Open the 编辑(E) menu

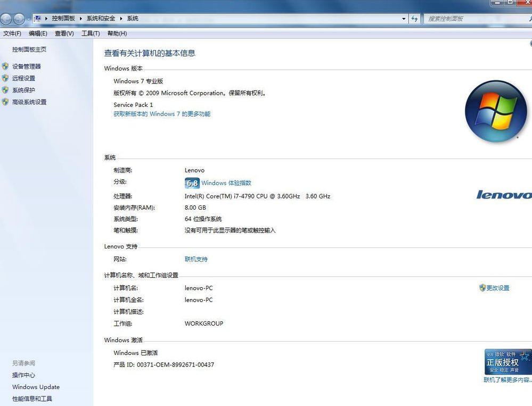(38, 33)
